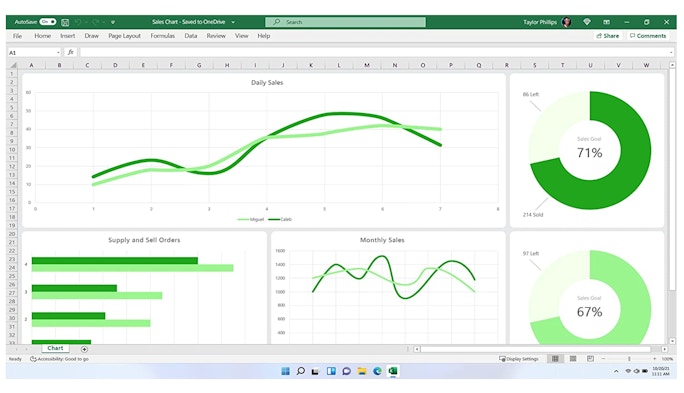Switch to Page Layout view icon
The height and width of the screenshot is (393, 684).
(x=573, y=359)
